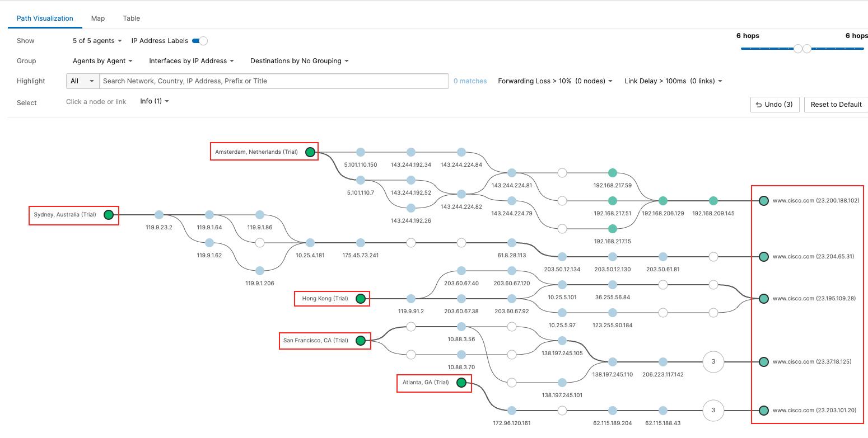868x438 pixels.
Task: Click the node labeled 10.25.4.181
Action: coord(310,243)
